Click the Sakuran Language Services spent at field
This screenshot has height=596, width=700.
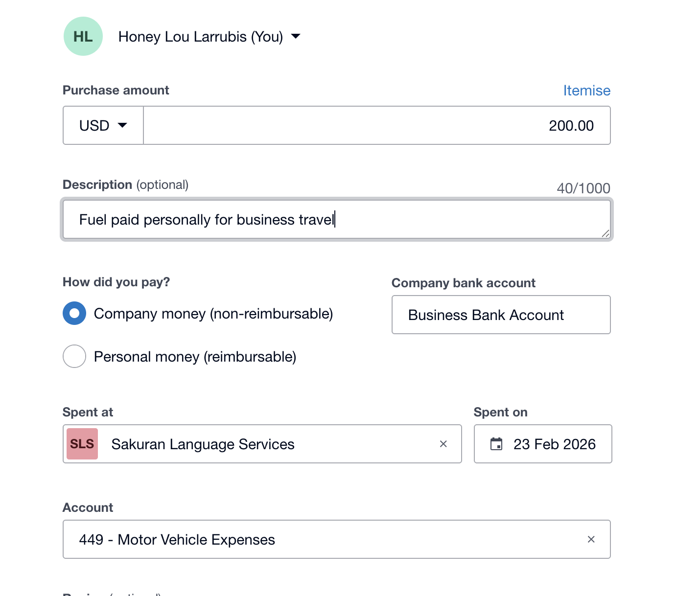[x=262, y=444]
